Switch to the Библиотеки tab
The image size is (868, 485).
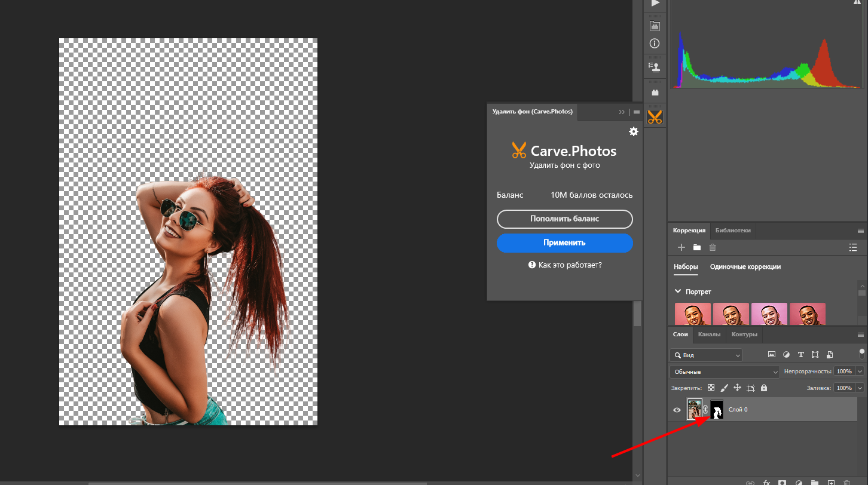pos(733,230)
